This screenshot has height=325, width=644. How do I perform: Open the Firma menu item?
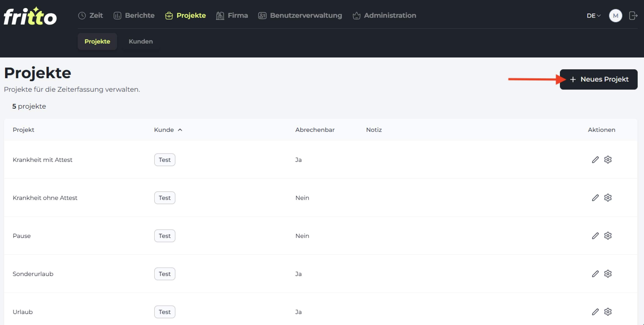232,15
